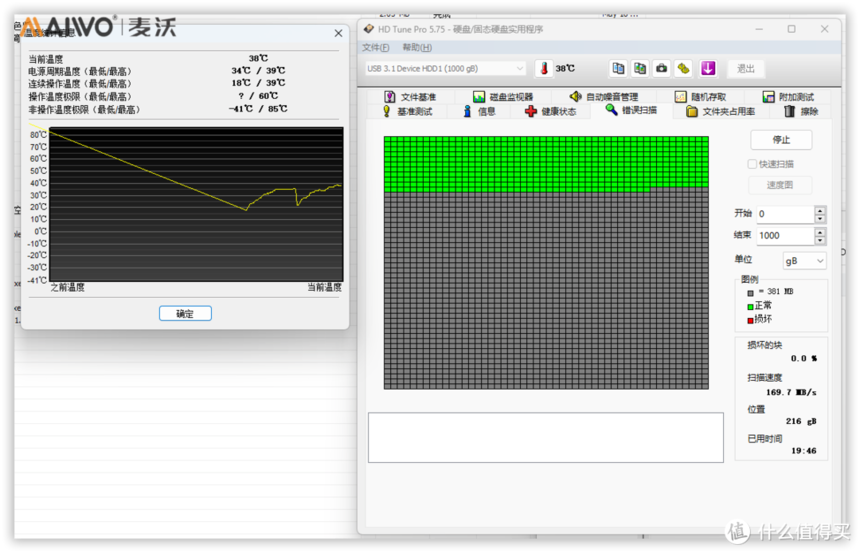Click the copy screenshot to clipboard icon

point(640,69)
